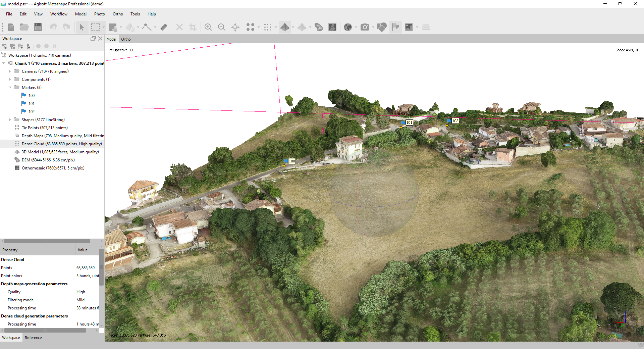Image resolution: width=644 pixels, height=349 pixels.
Task: Click the horizontal scrollbar under the Workspace tree
Action: (47, 241)
